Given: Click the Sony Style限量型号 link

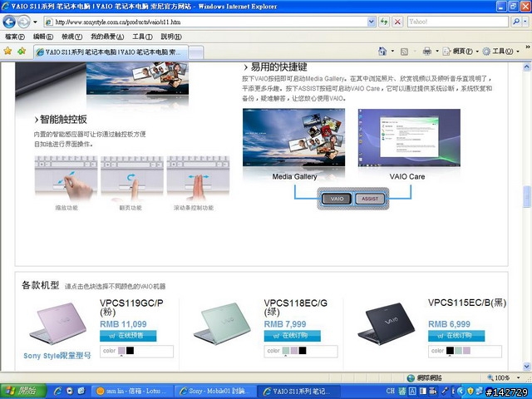Looking at the screenshot, I should (57, 356).
